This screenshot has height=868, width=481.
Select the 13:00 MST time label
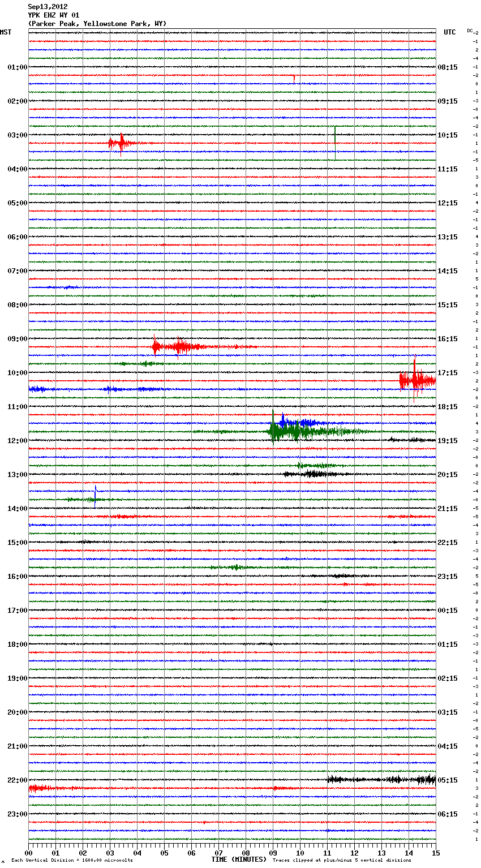[17, 475]
